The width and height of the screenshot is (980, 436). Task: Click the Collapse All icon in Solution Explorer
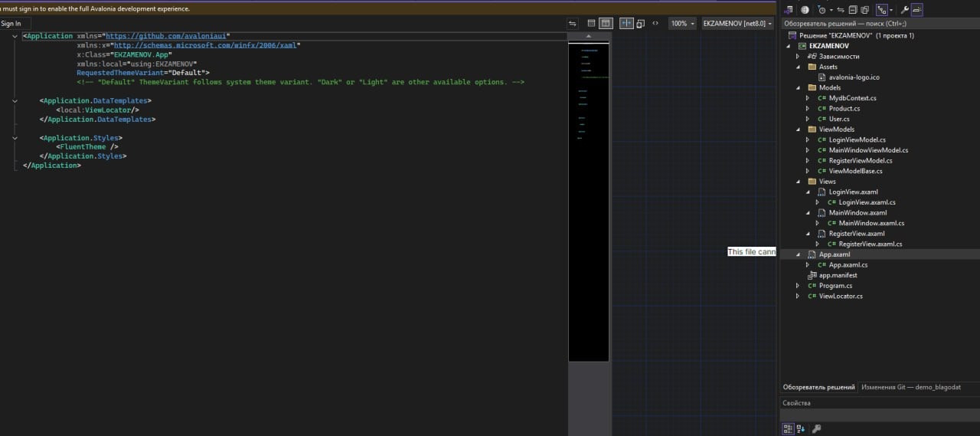852,10
